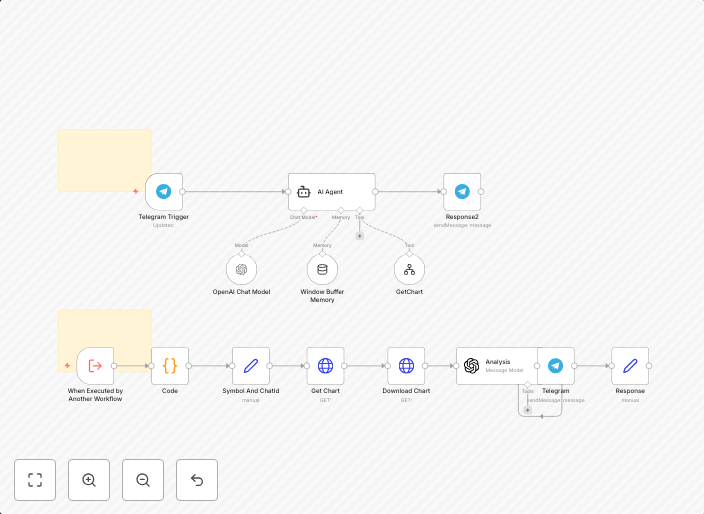Open the Response2 Telegram node
The image size is (704, 514).
(461, 192)
